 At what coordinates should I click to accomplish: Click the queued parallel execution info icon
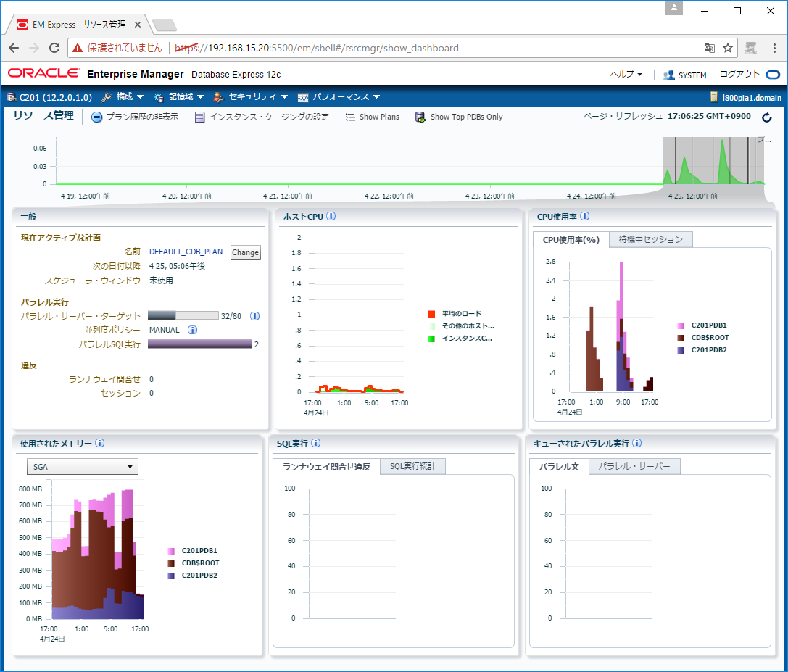point(636,444)
